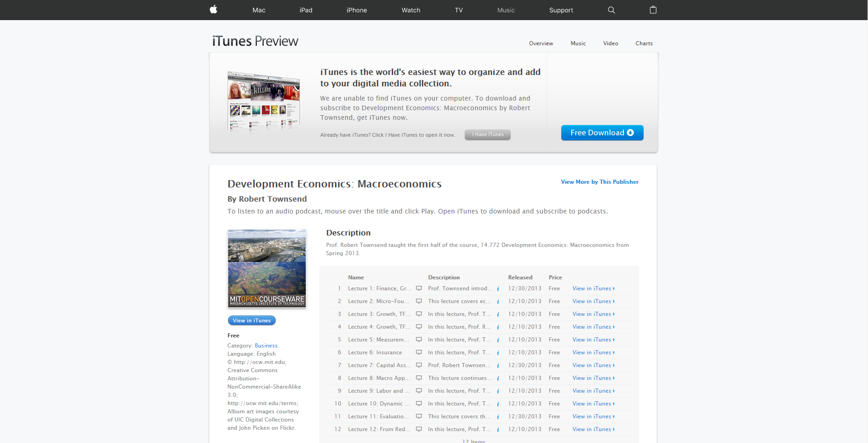Show info icon for Lecture 1 description
This screenshot has width=868, height=443.
[x=498, y=289]
